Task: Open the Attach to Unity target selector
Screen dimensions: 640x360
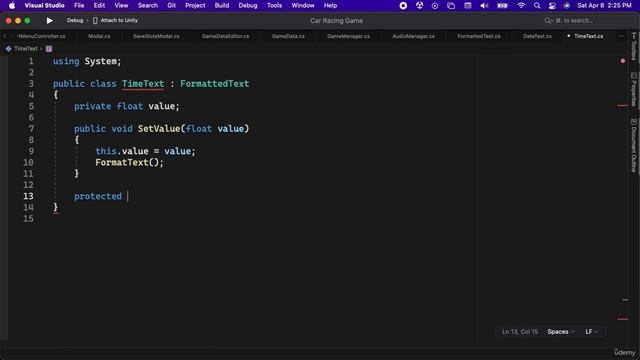Action: click(x=119, y=20)
